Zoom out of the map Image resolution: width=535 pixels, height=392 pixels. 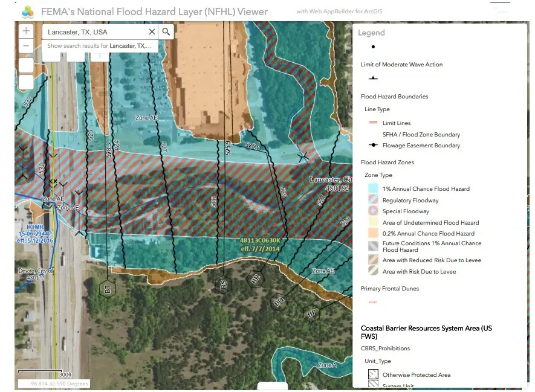tap(26, 46)
